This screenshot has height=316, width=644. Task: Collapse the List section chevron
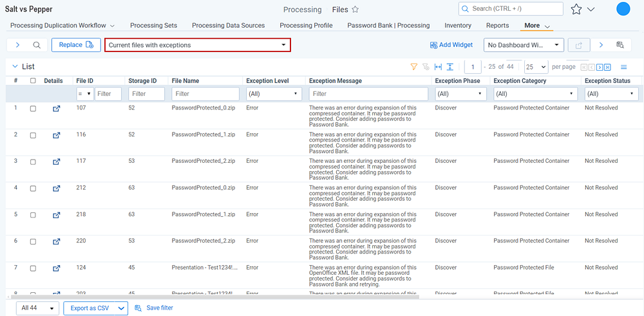click(x=15, y=66)
